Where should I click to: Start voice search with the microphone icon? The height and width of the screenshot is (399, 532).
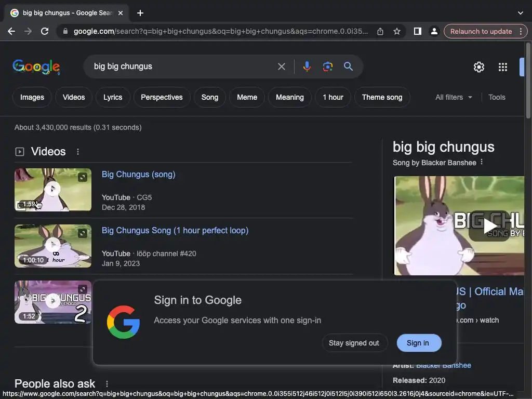tap(307, 66)
